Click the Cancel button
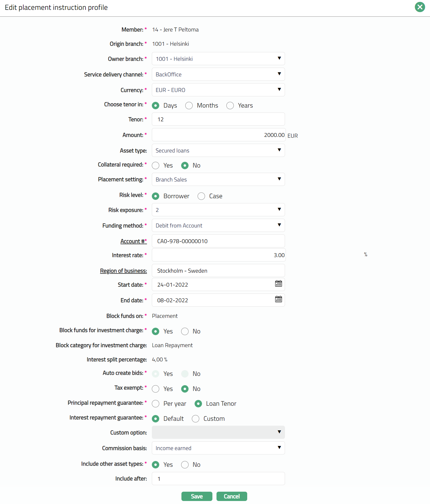Screen dimensions: 430x504 [x=232, y=496]
